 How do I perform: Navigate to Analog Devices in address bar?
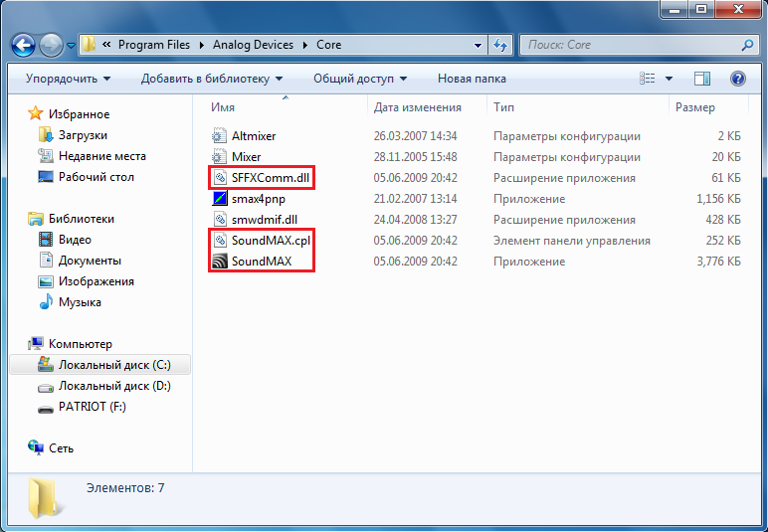coord(253,45)
